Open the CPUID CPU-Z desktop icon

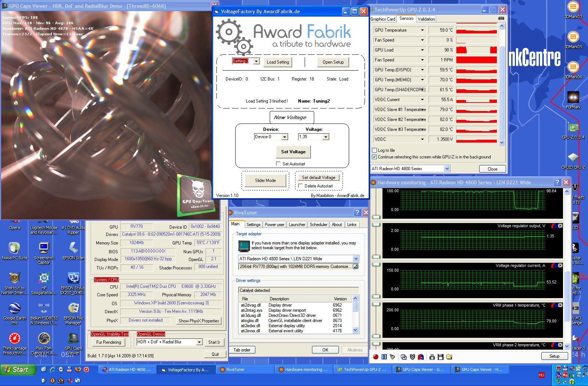point(573,161)
